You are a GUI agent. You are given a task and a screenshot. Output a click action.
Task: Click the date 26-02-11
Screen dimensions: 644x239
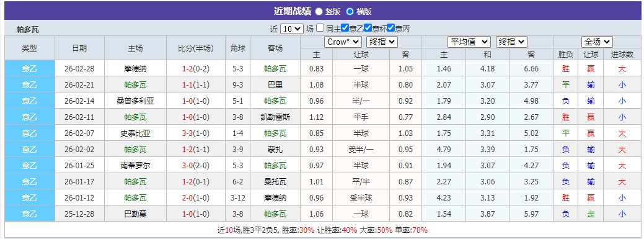pyautogui.click(x=79, y=117)
